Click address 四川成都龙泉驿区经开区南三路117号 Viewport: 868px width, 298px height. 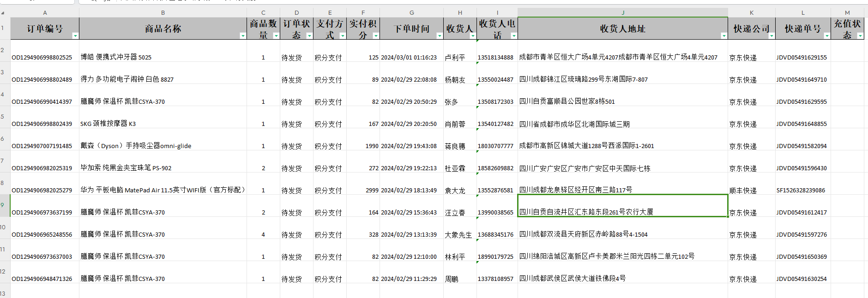[x=576, y=190]
